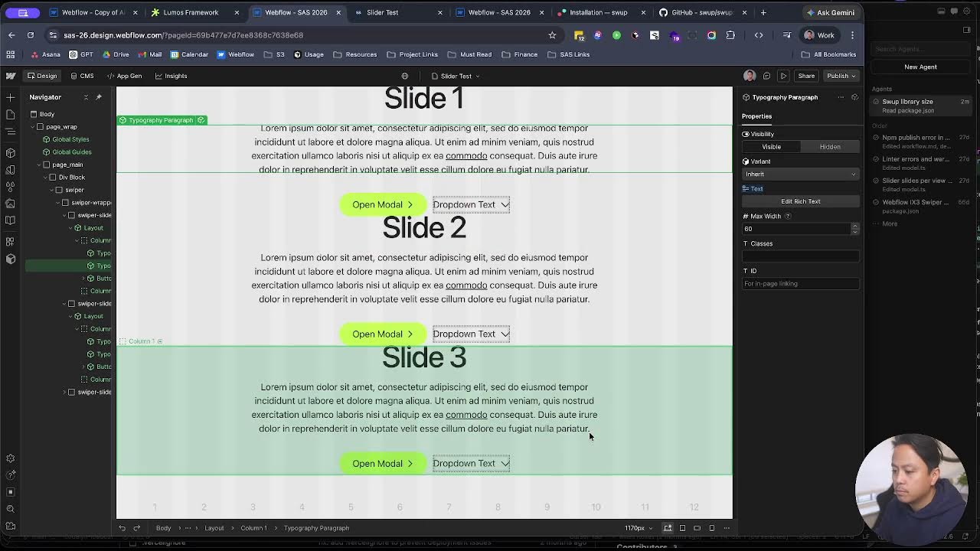Click the Search magnifier in left sidebar
The height and width of the screenshot is (551, 980).
pyautogui.click(x=11, y=509)
